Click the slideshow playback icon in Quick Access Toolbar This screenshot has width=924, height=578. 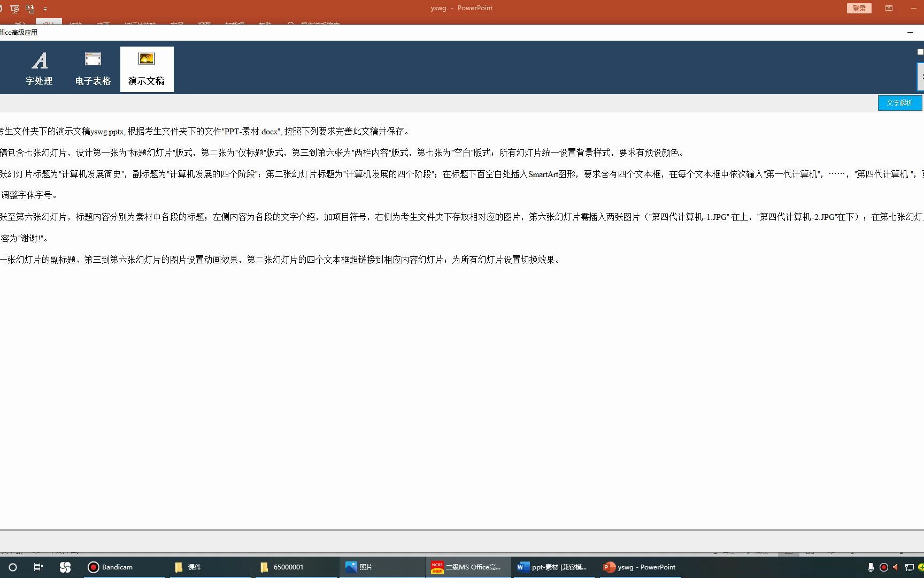pos(15,9)
